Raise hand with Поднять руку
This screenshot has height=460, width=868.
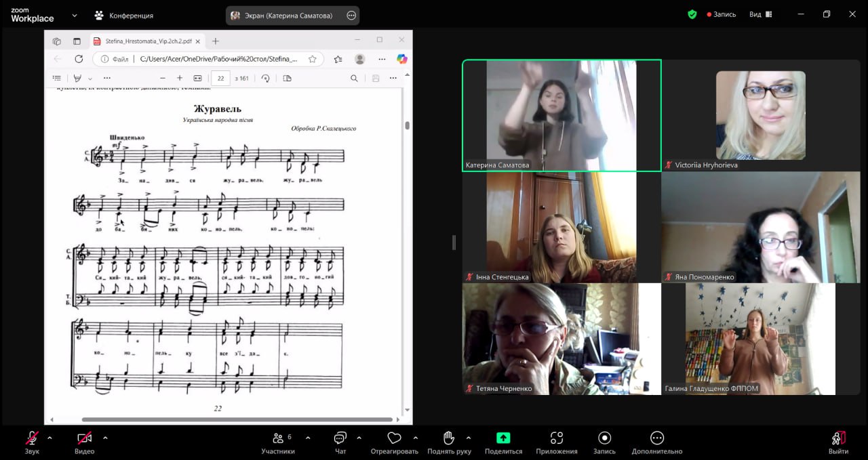pos(449,442)
